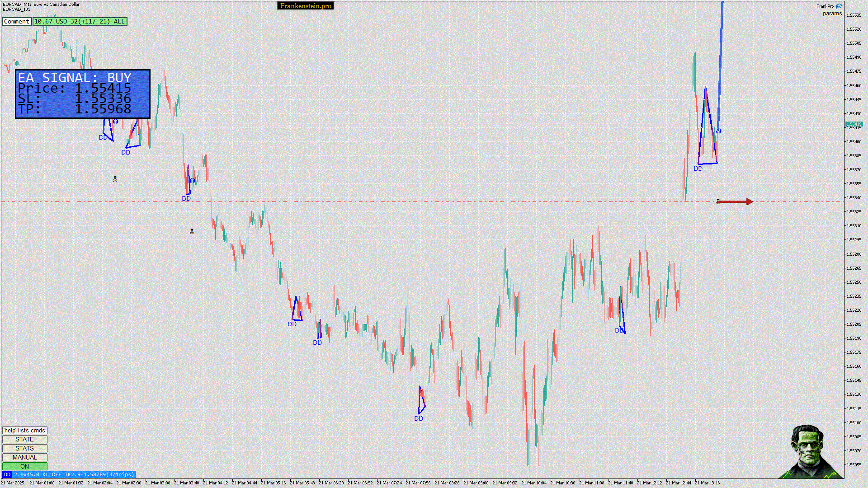The image size is (868, 488).
Task: Click the blue entry circle near 1.55415
Action: coord(718,131)
